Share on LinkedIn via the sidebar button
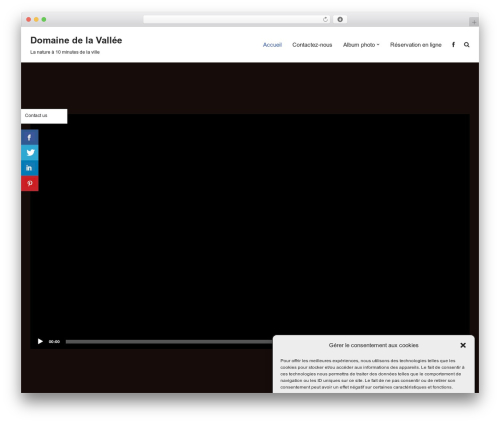500x423 pixels. (30, 168)
